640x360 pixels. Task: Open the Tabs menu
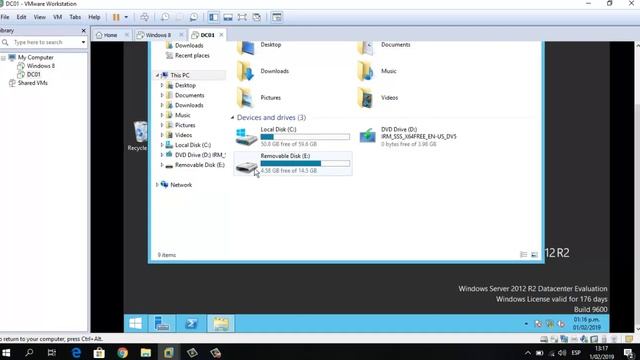coord(75,17)
